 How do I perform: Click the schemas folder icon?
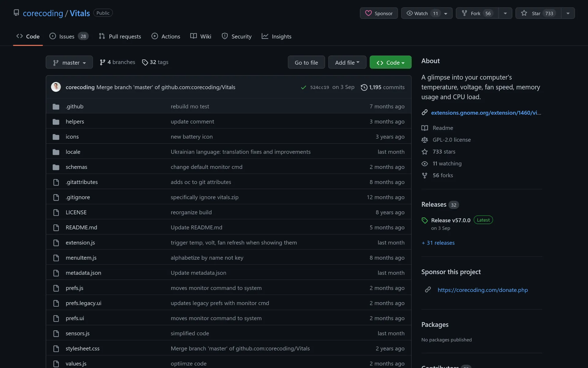pyautogui.click(x=56, y=167)
